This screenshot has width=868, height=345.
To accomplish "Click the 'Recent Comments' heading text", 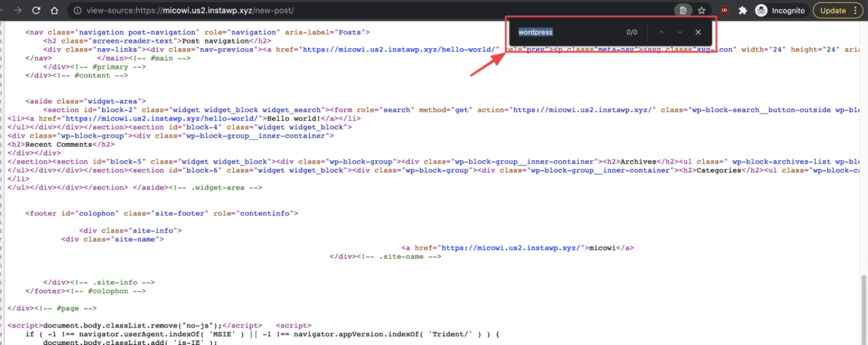I will coord(59,145).
